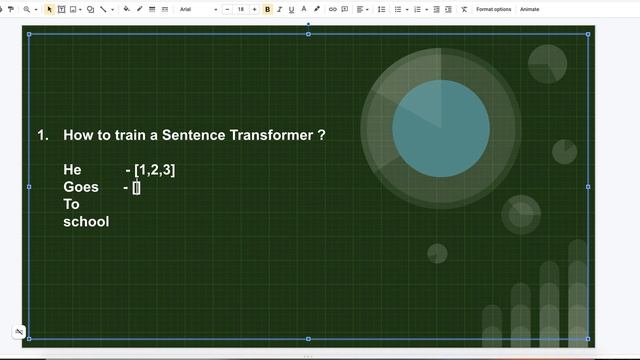
Task: Open the Border color pencil
Action: 140,9
